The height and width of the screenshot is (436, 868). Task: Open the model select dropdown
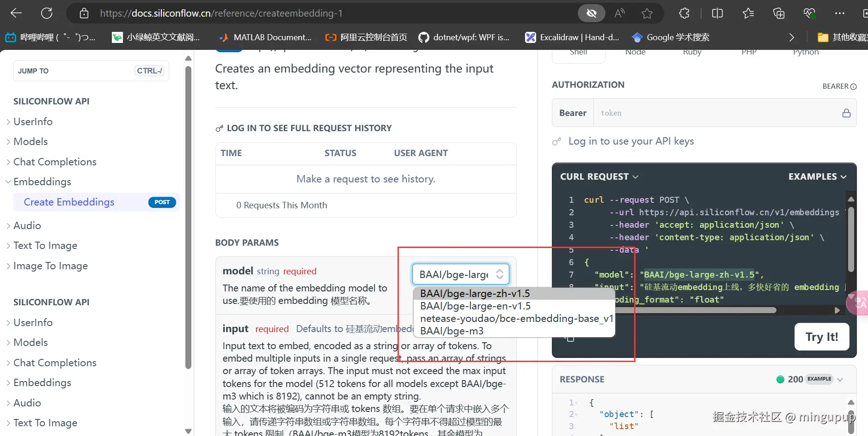pyautogui.click(x=461, y=274)
